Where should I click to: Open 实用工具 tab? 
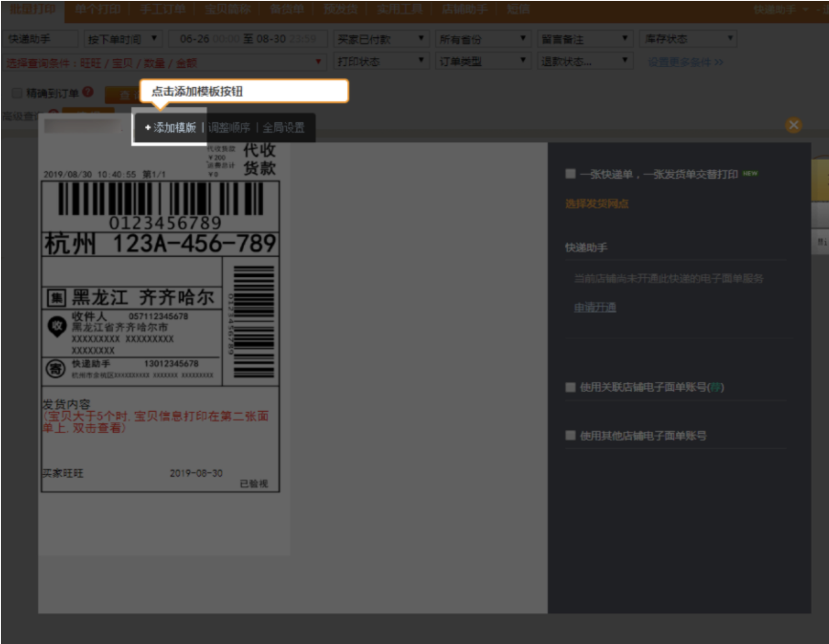[x=399, y=10]
